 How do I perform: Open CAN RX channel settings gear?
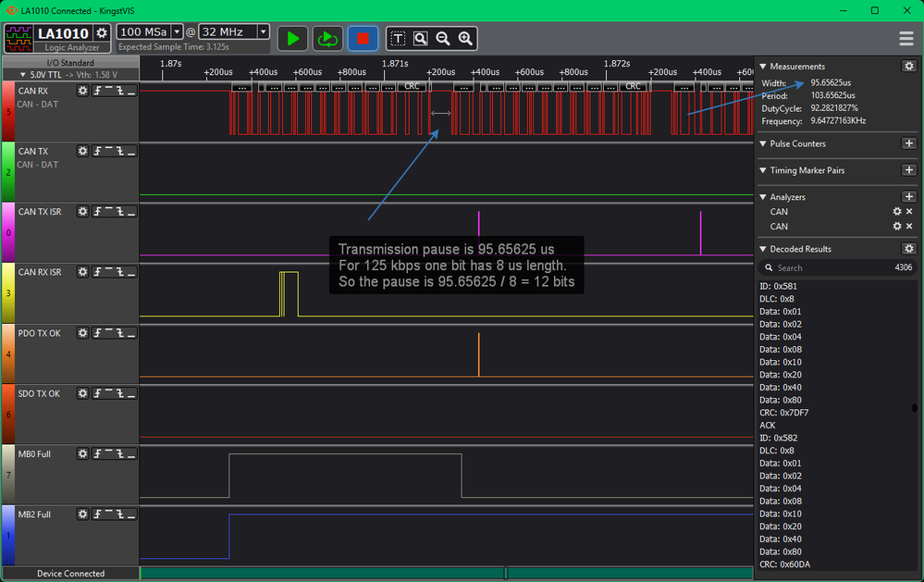[82, 91]
